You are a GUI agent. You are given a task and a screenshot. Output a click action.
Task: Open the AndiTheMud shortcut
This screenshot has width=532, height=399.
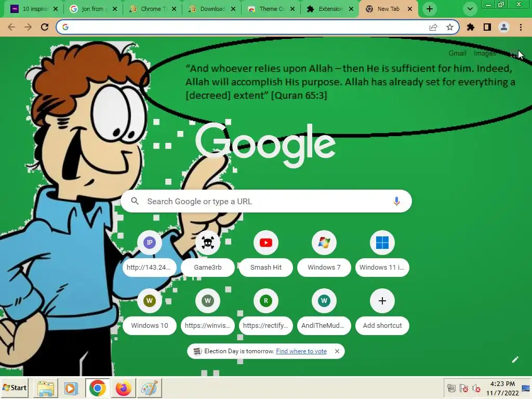click(x=324, y=311)
